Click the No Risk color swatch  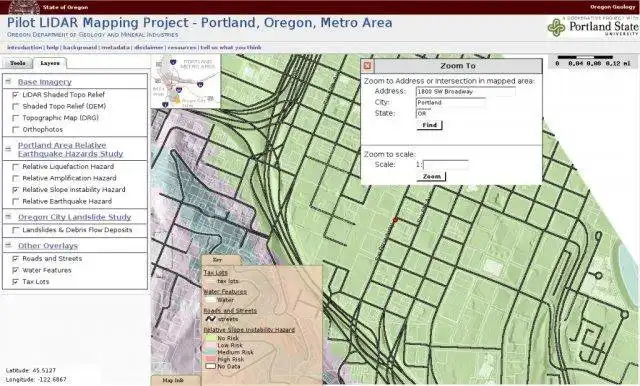point(210,338)
